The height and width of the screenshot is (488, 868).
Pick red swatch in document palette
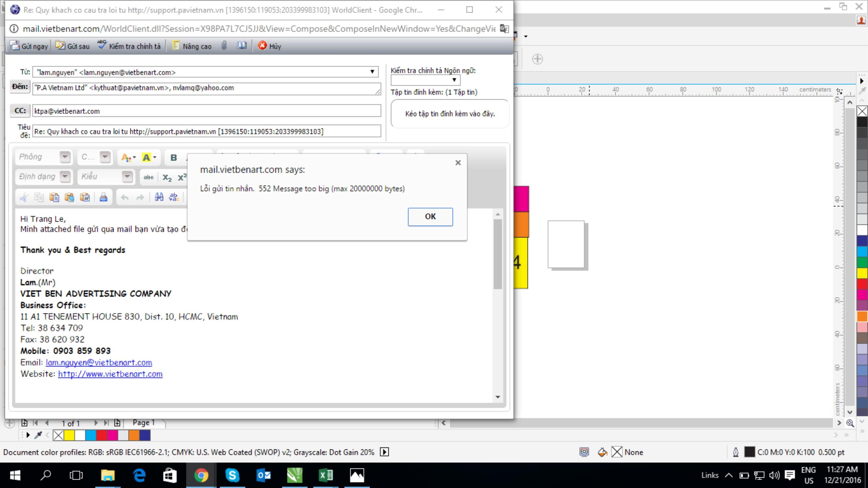coord(102,435)
